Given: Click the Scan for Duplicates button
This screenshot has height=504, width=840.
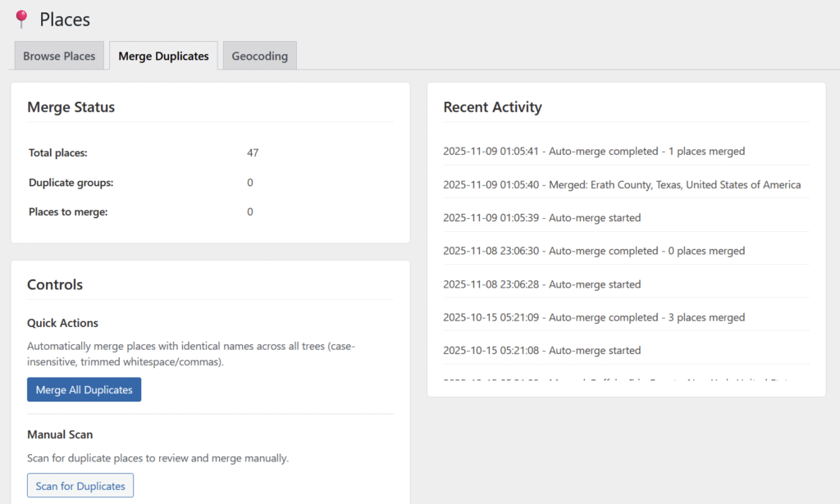Looking at the screenshot, I should pos(80,486).
